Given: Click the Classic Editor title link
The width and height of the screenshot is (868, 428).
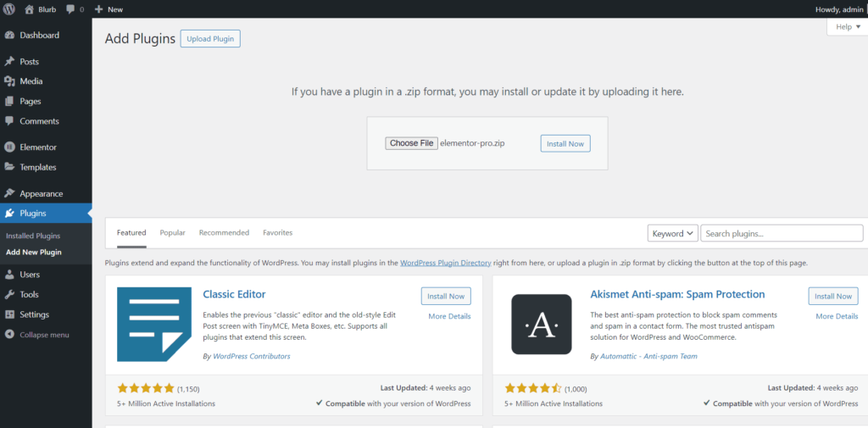Looking at the screenshot, I should (235, 294).
